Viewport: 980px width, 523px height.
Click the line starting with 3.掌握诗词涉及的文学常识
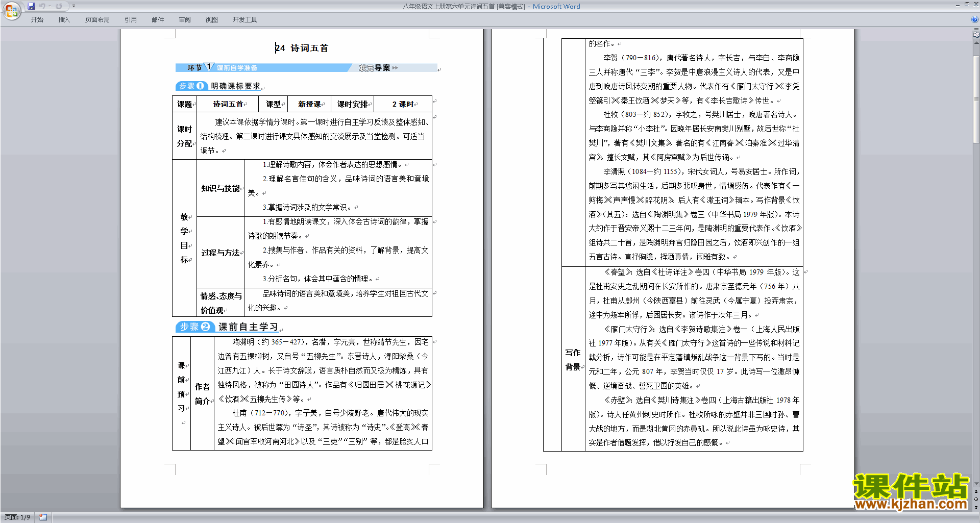coord(307,207)
